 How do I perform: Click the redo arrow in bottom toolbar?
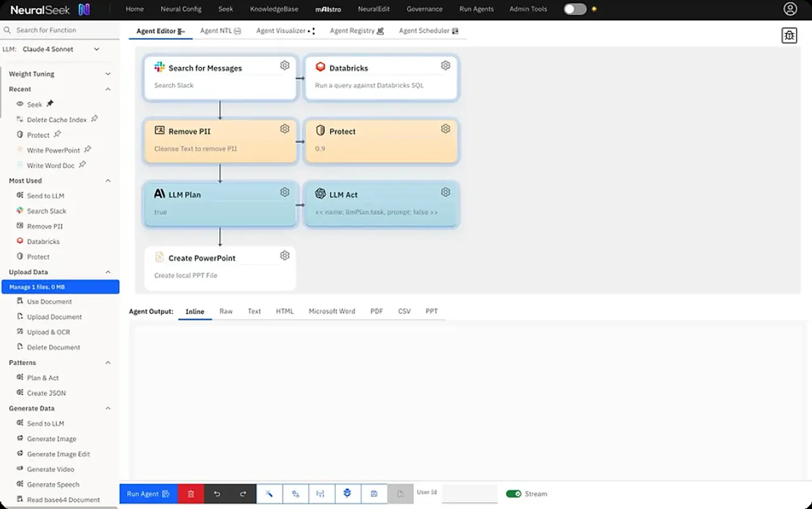[243, 494]
